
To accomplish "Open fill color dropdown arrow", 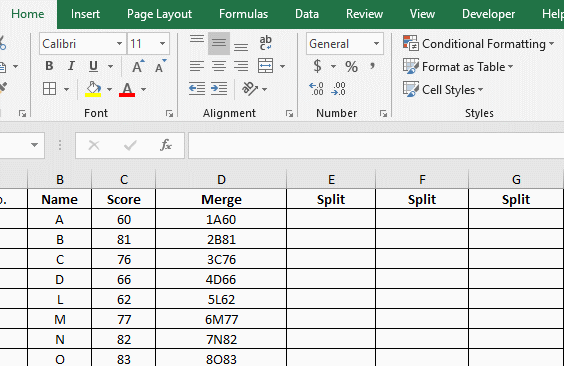I will (x=109, y=89).
